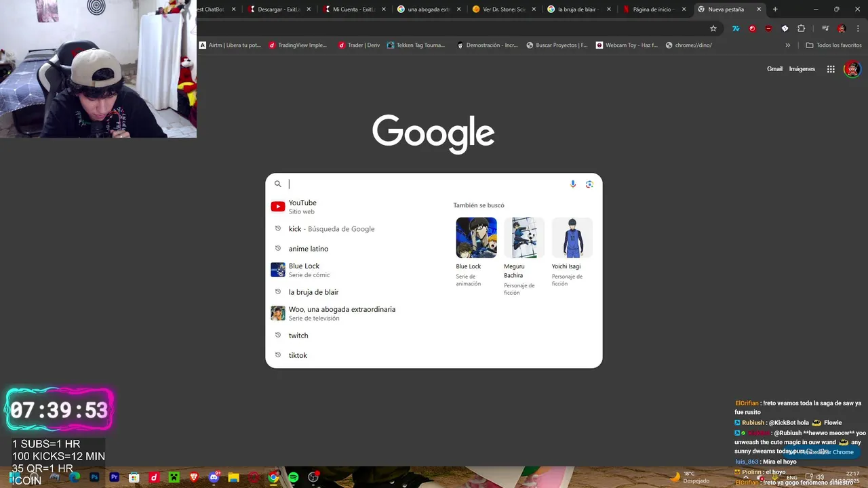Viewport: 868px width, 488px height.
Task: Open the red shield ad-blocker extension
Action: [x=768, y=28]
